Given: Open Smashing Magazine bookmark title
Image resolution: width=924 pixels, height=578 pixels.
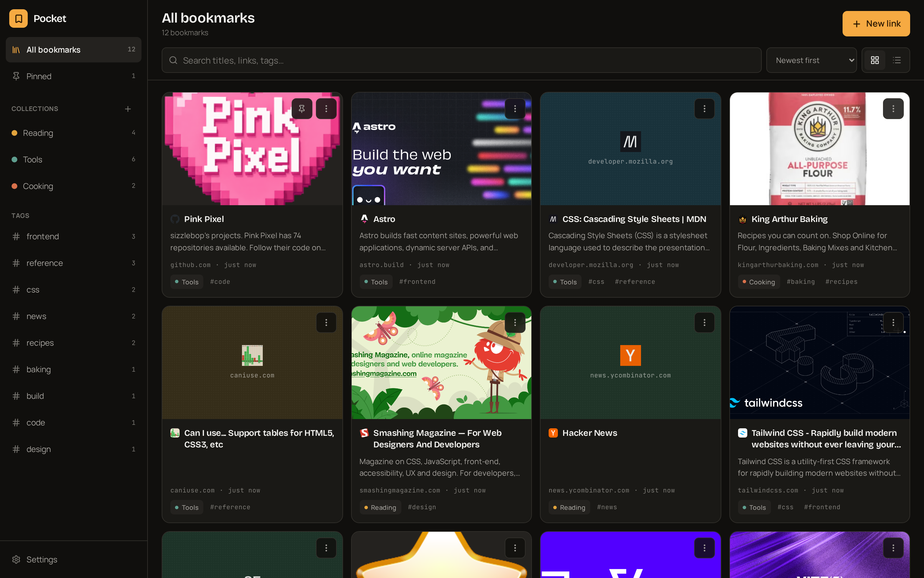Looking at the screenshot, I should point(437,438).
